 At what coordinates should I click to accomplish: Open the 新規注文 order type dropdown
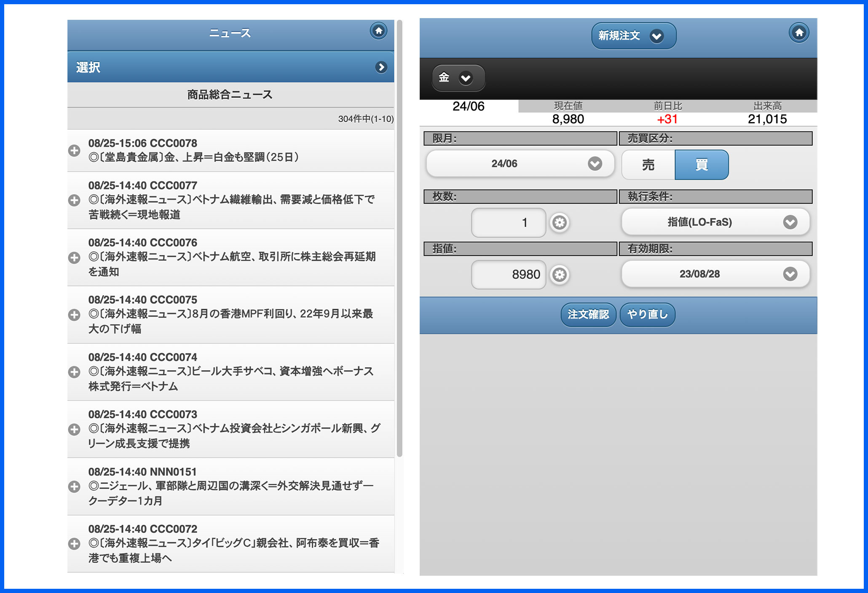(634, 36)
